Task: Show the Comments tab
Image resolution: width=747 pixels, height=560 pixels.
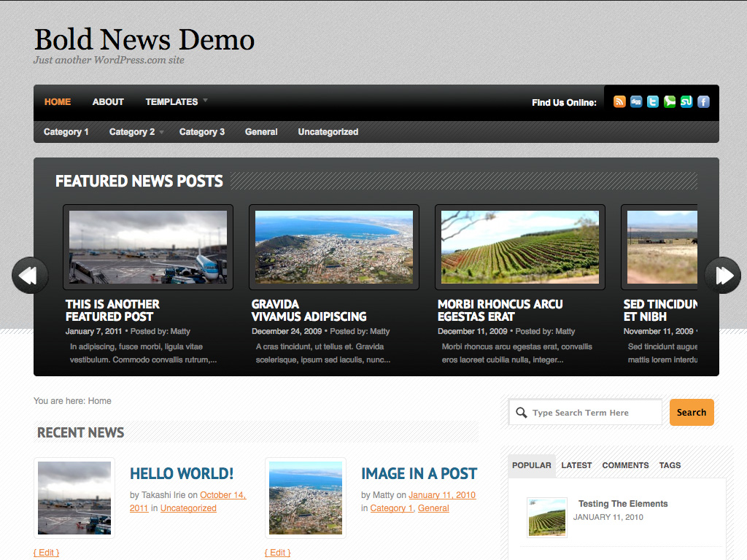Action: coord(625,465)
